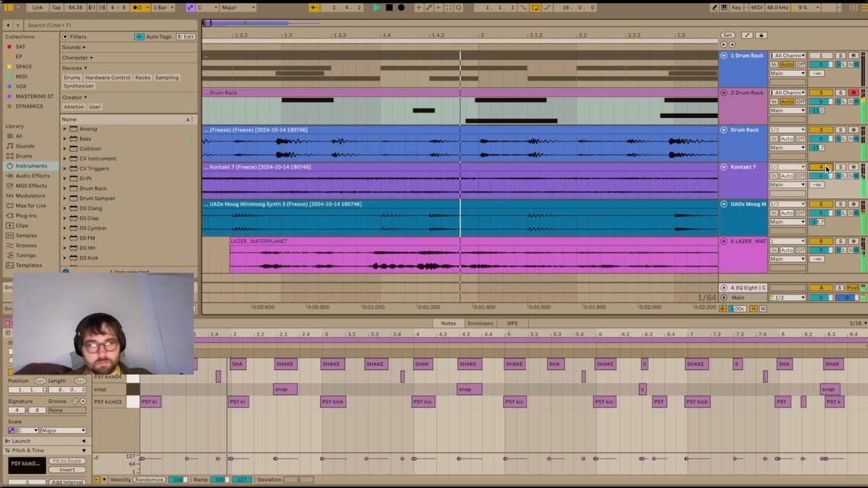The width and height of the screenshot is (868, 488).
Task: Click the MIDI Arrangement Overdub plus icon
Action: 419,7
